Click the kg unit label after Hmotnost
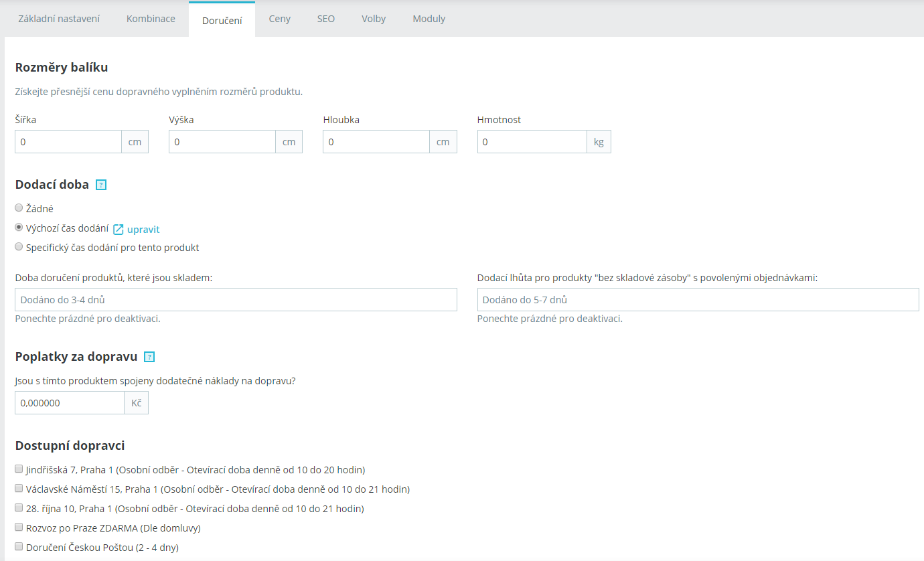 point(599,142)
